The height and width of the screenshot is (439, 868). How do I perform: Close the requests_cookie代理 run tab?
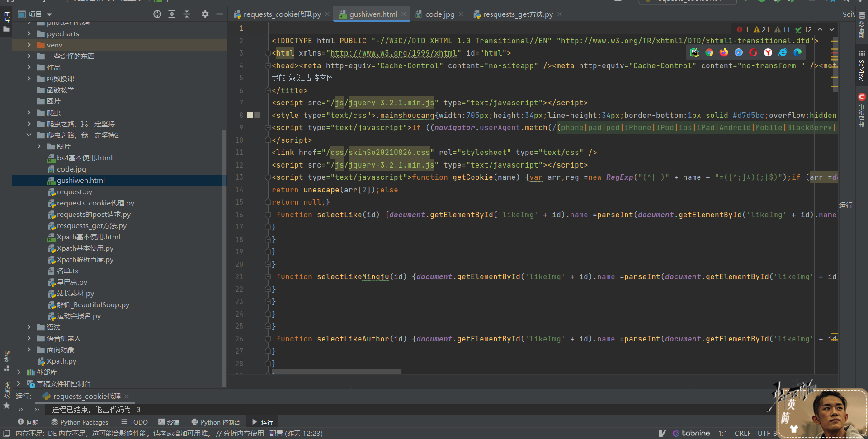(x=127, y=397)
